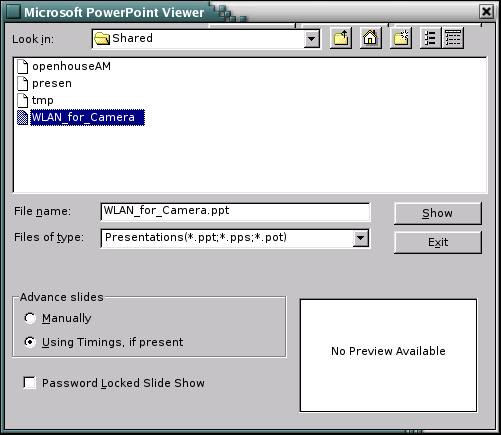Select Manually advance slides option
This screenshot has height=435, width=501.
pos(30,318)
